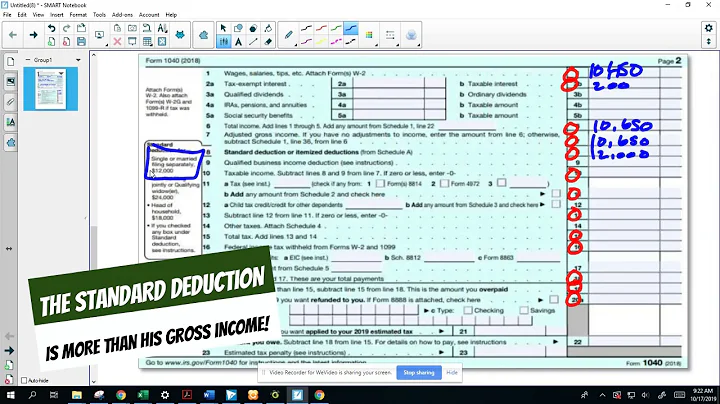
Task: Click the sidebar bottom Next Page arrow
Action: [9, 351]
